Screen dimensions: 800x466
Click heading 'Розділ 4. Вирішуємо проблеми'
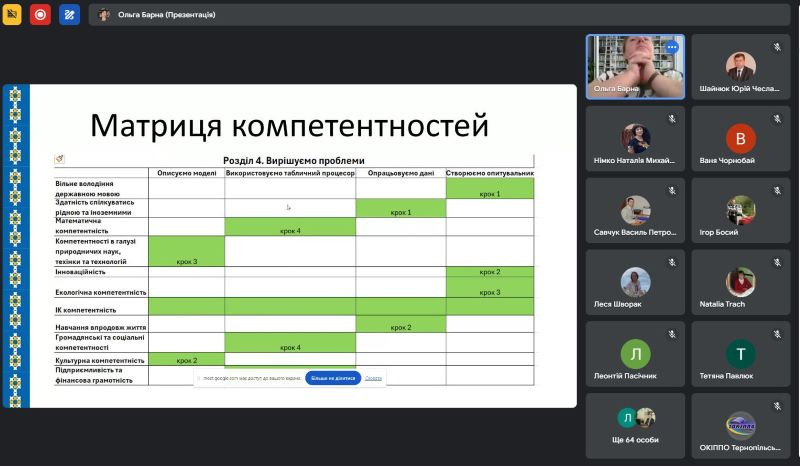click(x=294, y=161)
